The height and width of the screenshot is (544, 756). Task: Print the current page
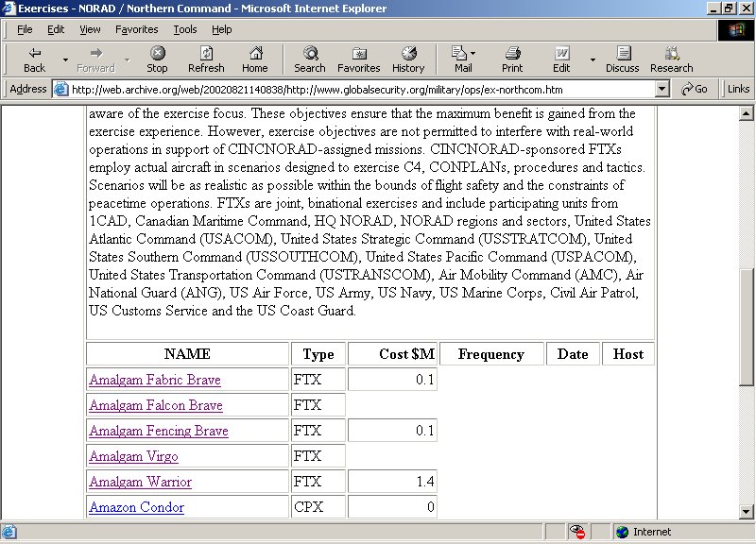pyautogui.click(x=512, y=59)
